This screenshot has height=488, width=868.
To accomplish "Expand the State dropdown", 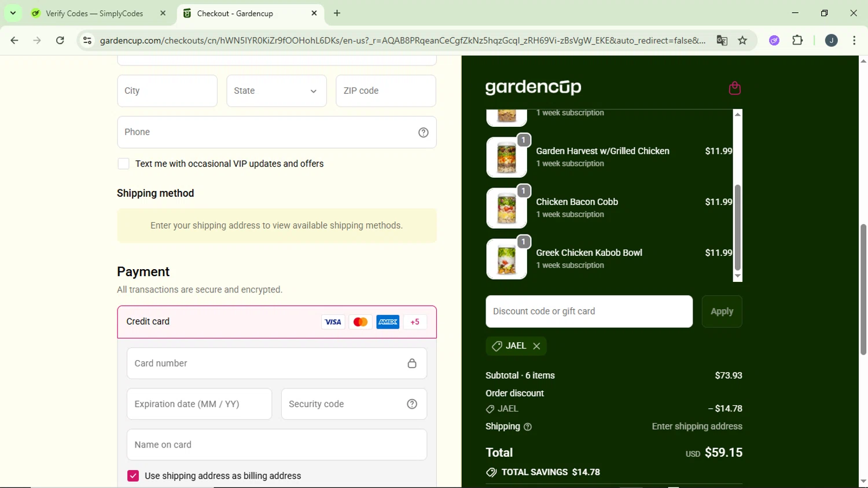I will click(x=277, y=91).
